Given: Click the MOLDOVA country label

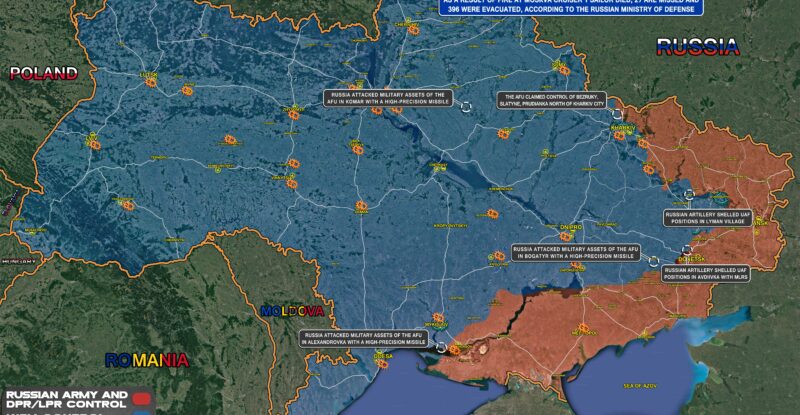Looking at the screenshot, I should pos(292,311).
